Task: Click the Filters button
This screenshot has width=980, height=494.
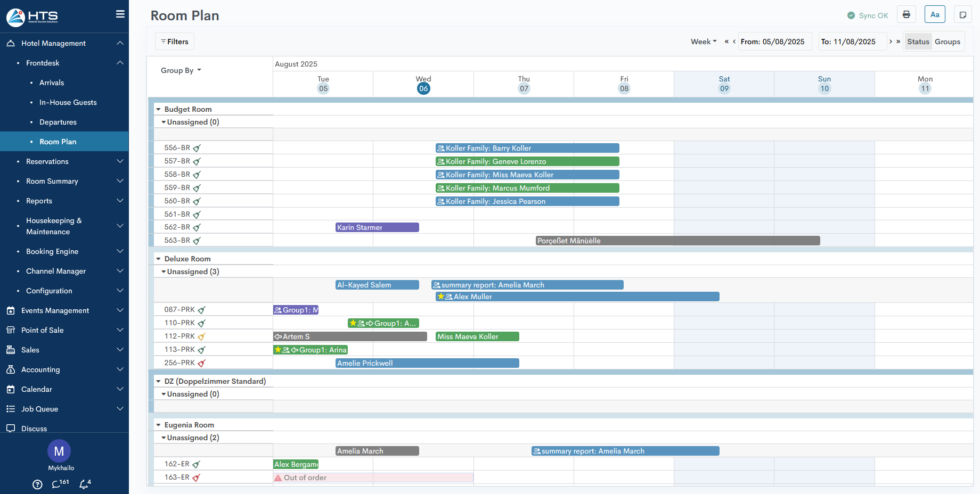Action: 175,42
